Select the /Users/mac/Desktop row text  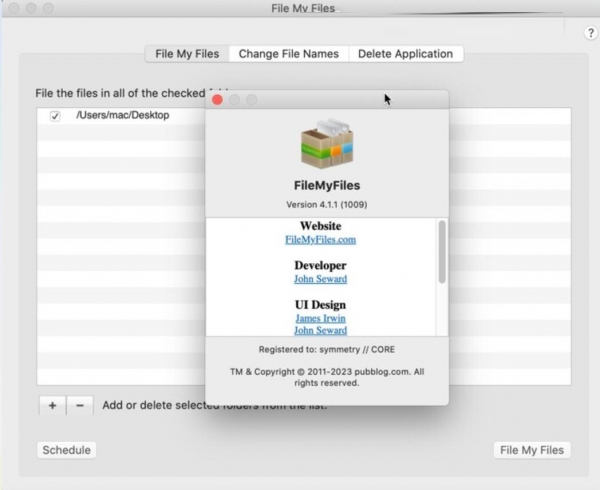[123, 115]
